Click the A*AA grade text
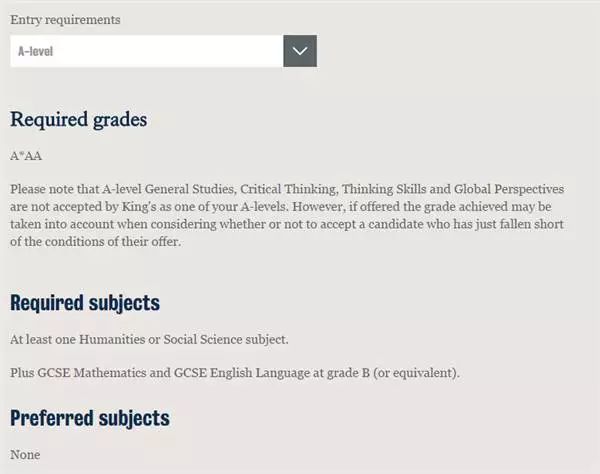600x474 pixels. coord(26,156)
